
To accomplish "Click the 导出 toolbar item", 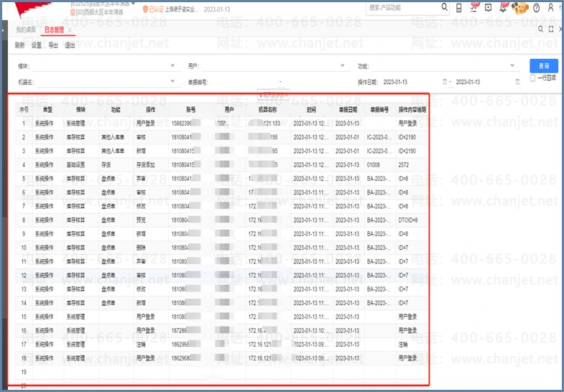I will 53,45.
